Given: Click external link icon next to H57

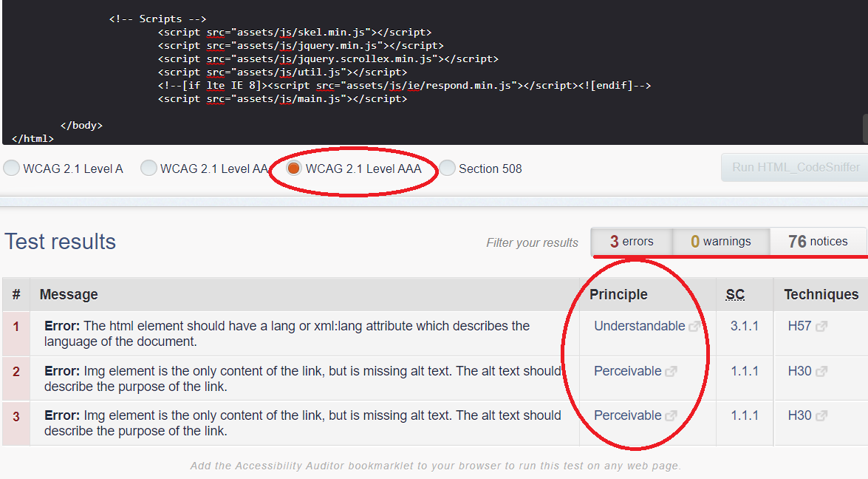Looking at the screenshot, I should pos(821,327).
